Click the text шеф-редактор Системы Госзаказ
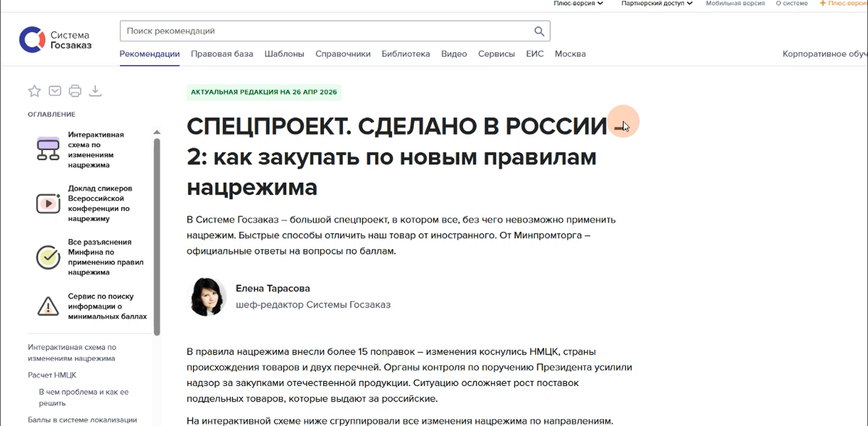 [x=313, y=305]
